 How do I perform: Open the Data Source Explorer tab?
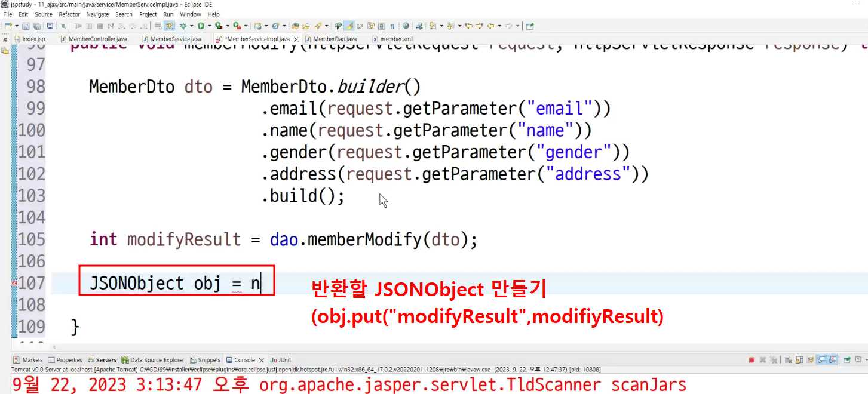tap(153, 360)
